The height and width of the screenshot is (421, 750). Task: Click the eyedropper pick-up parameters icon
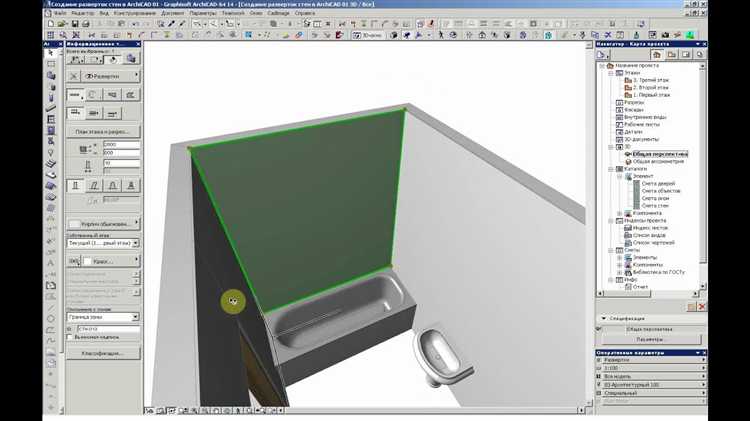(172, 23)
